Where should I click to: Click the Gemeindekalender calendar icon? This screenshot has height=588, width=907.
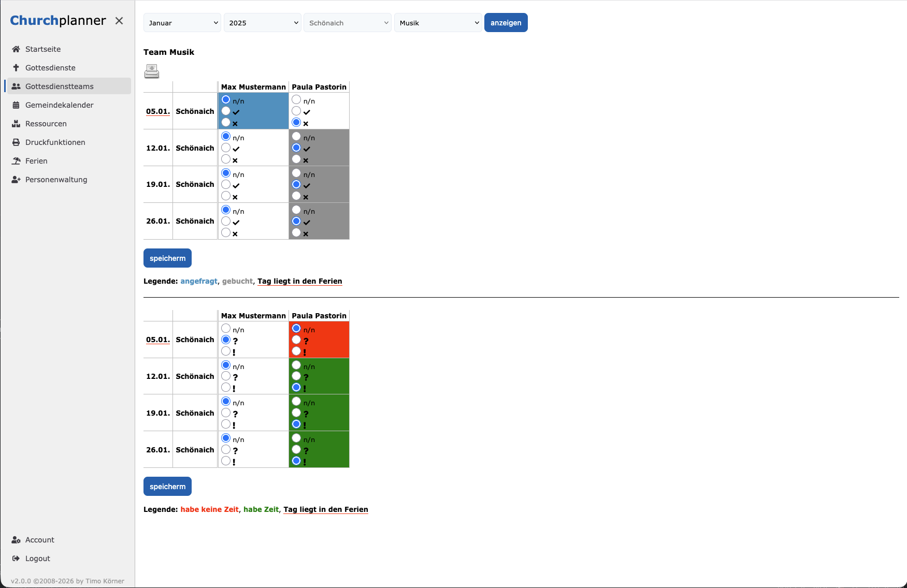[x=16, y=105]
